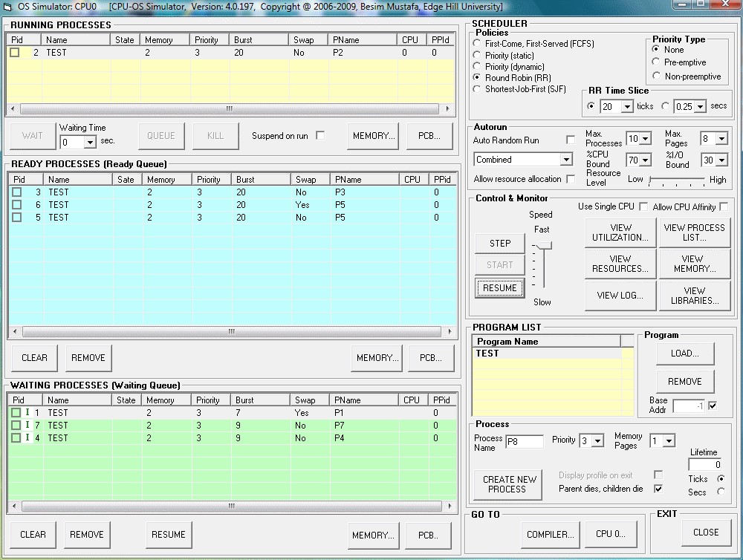The height and width of the screenshot is (560, 743).
Task: Enable Allow CPU Affinity checkbox
Action: click(x=723, y=206)
